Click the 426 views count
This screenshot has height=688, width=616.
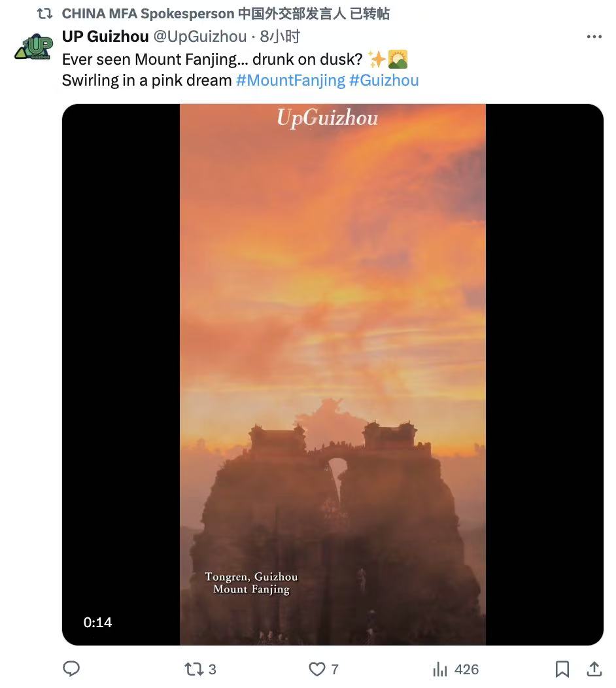[x=466, y=669]
